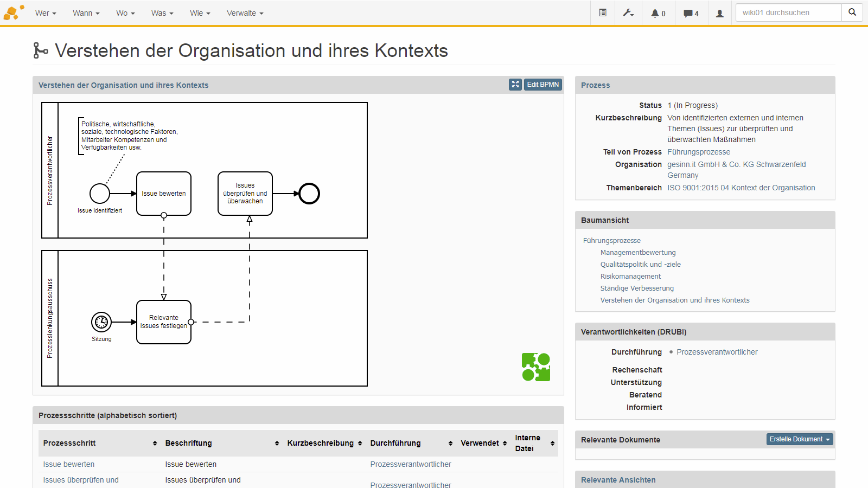This screenshot has width=868, height=488.
Task: Open the Wann menu
Action: point(86,13)
